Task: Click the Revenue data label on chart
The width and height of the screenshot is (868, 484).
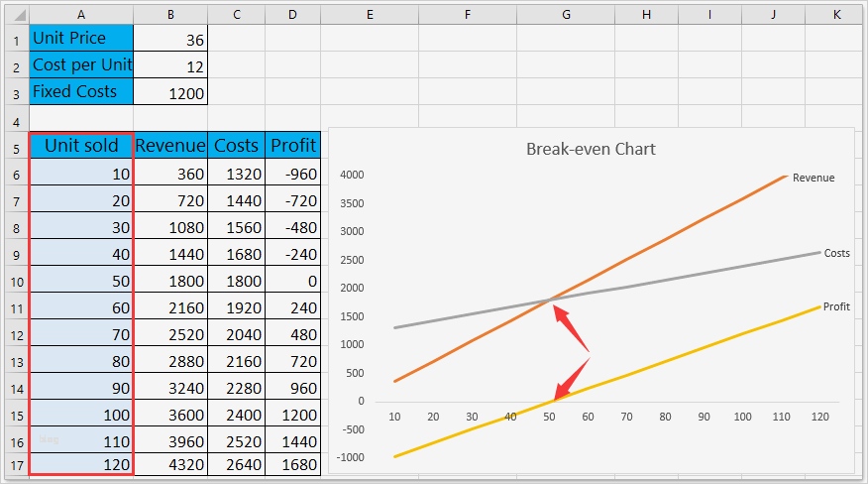Action: [x=814, y=178]
